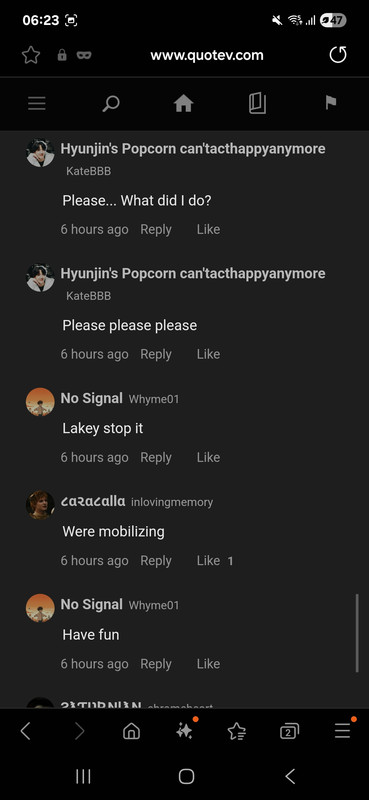Viewport: 369px width, 800px height.
Task: Open the Quotev hamburger menu
Action: (x=37, y=104)
